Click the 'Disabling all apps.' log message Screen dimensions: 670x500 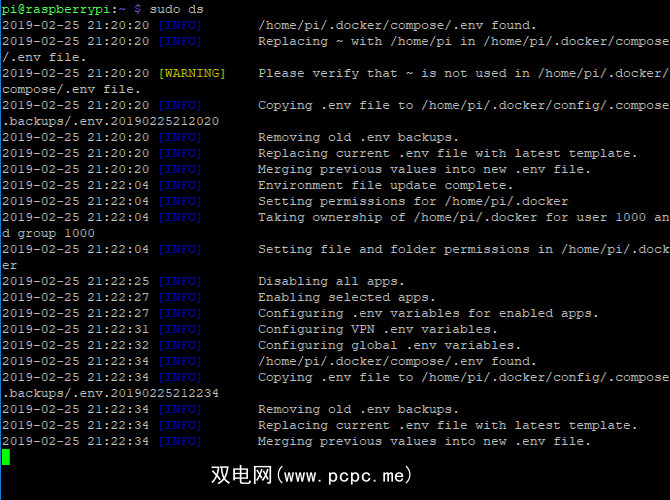pyautogui.click(x=331, y=281)
